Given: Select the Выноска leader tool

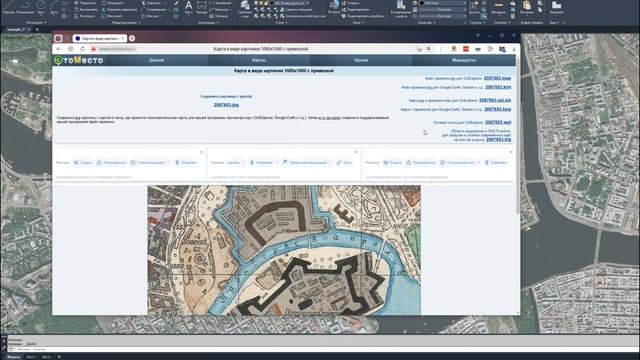Looking at the screenshot, I should click(x=219, y=9).
